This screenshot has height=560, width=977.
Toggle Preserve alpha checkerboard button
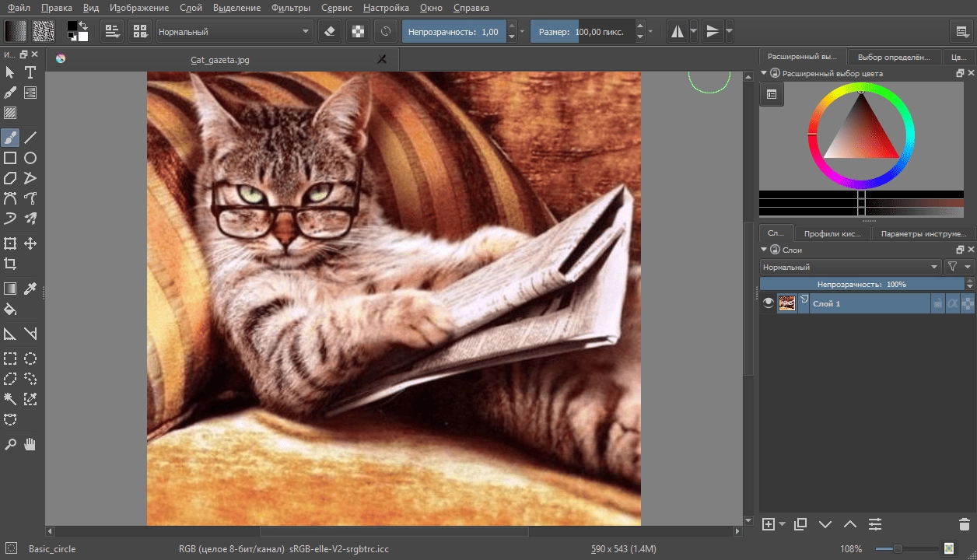click(x=358, y=31)
